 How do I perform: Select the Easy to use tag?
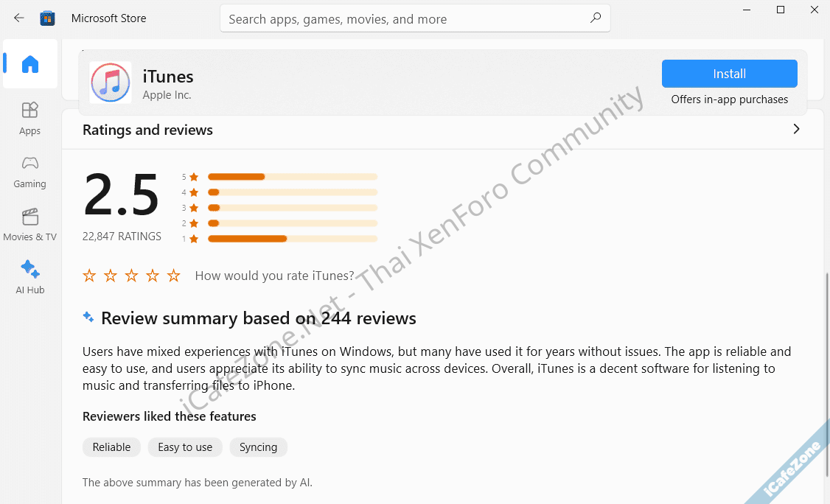pyautogui.click(x=185, y=447)
